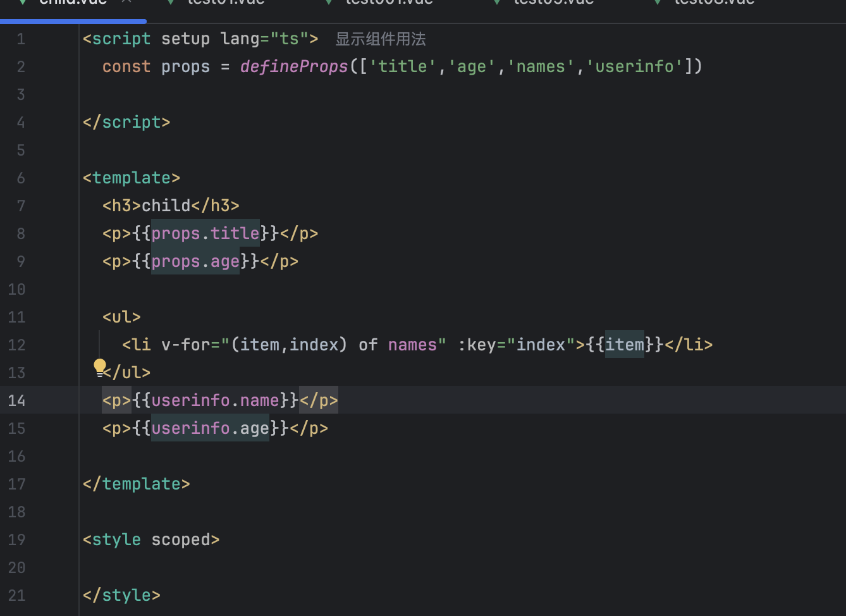
Task: Click line number 14 in the gutter
Action: pos(17,400)
